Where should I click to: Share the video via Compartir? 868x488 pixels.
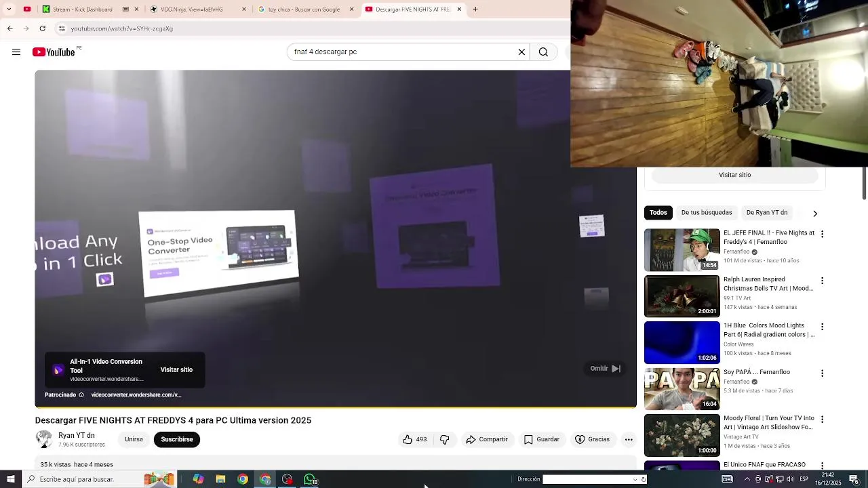coord(487,439)
